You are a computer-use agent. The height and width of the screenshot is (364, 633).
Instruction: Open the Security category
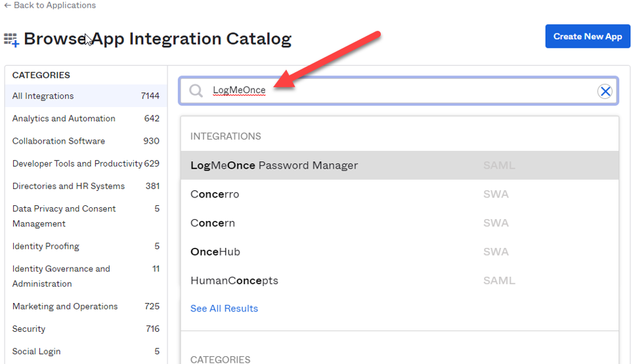[x=86, y=329]
